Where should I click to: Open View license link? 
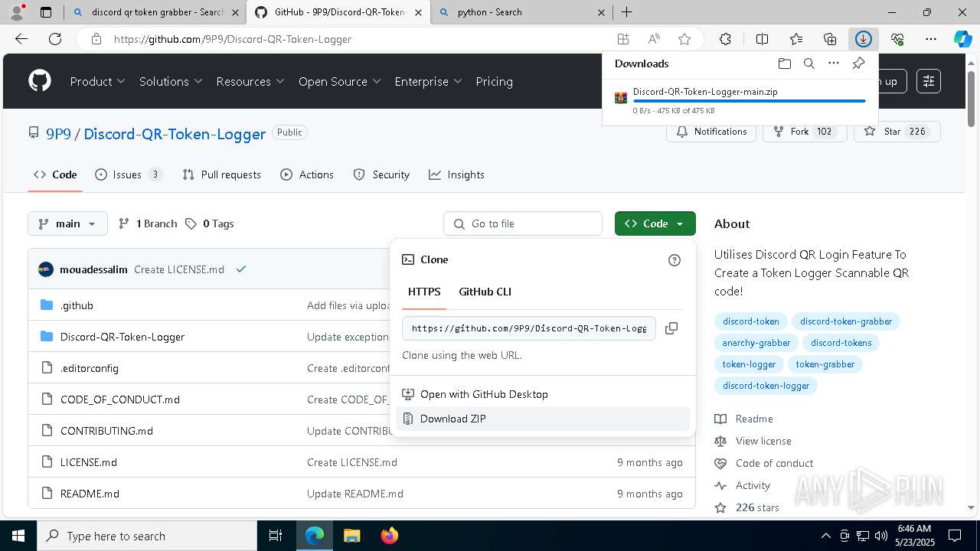click(x=763, y=441)
